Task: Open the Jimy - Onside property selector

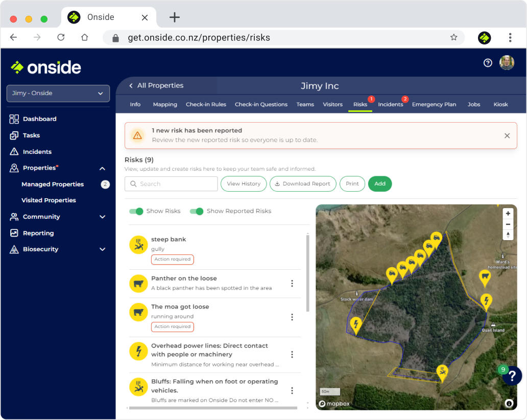Action: [x=58, y=94]
